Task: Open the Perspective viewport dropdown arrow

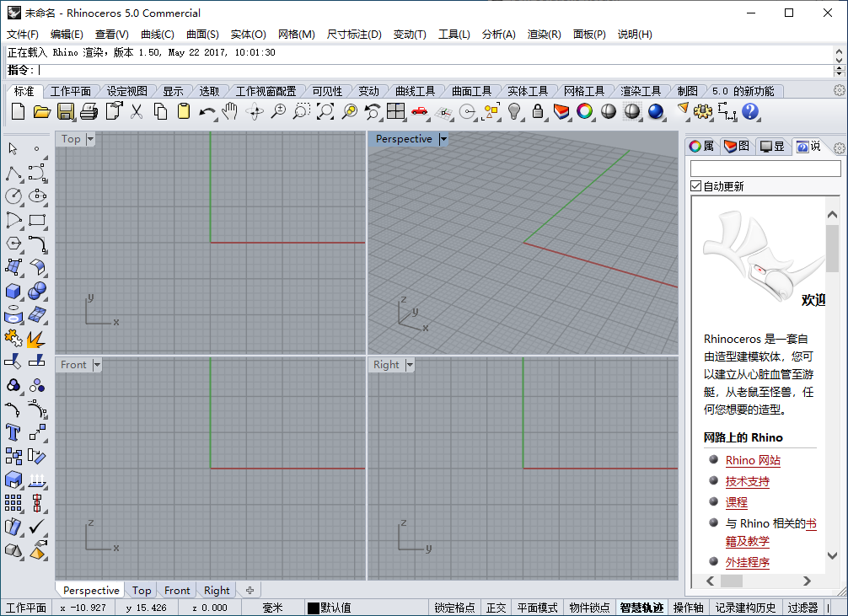Action: point(443,139)
